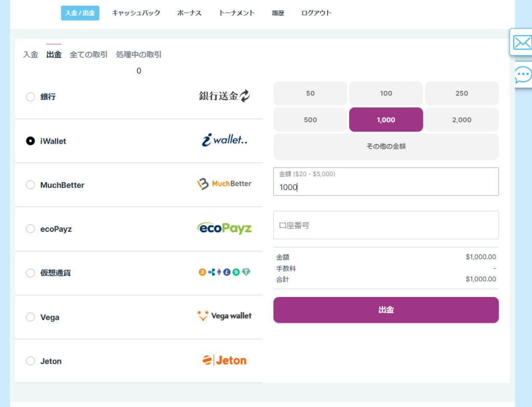This screenshot has height=407, width=532.
Task: Switch to the 入金 tab
Action: [31, 55]
